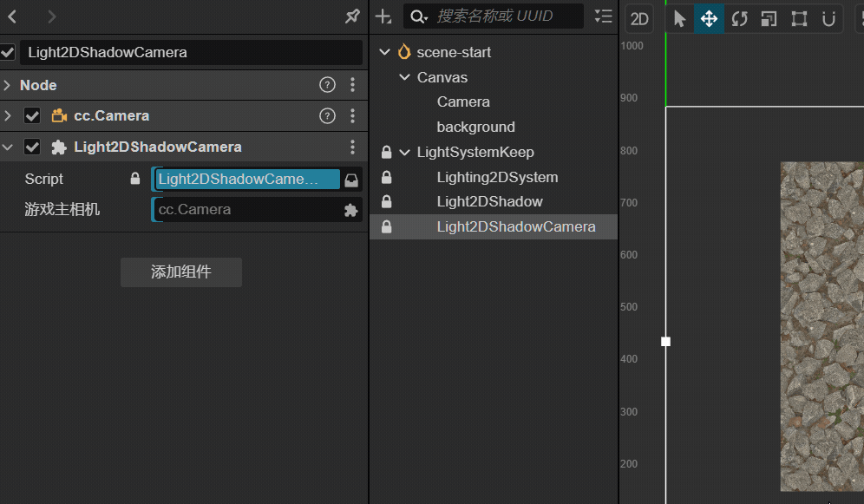Select the snap magnet tool
864x504 pixels.
tap(828, 19)
